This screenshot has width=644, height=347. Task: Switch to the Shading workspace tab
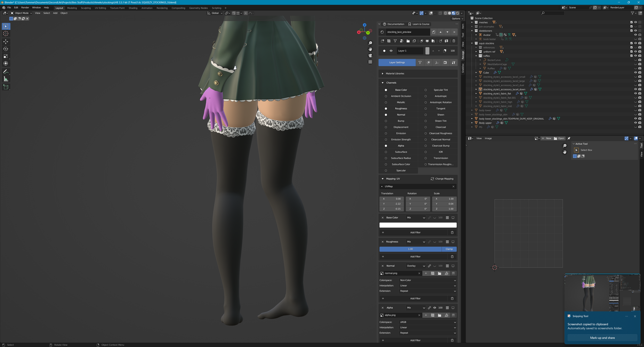(x=133, y=8)
